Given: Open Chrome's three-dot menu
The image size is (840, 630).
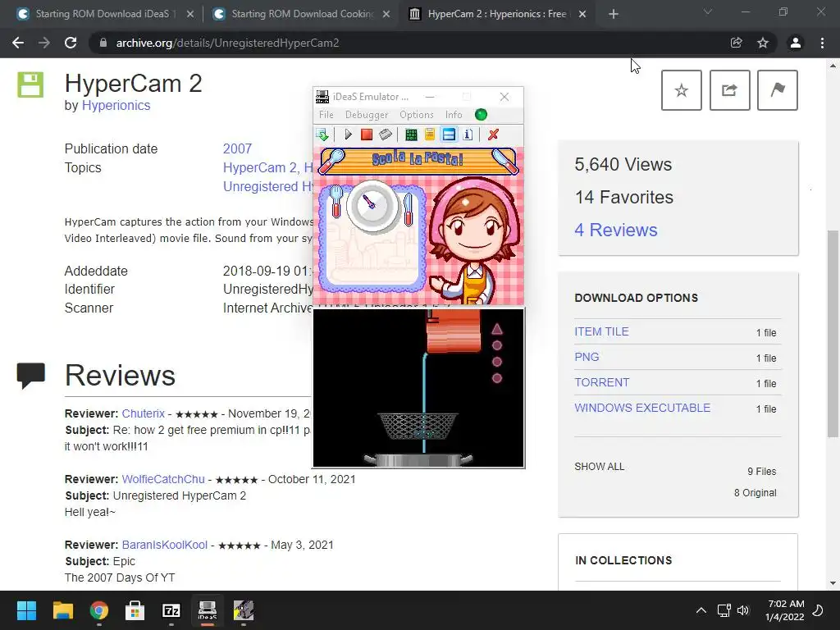Looking at the screenshot, I should (x=822, y=43).
